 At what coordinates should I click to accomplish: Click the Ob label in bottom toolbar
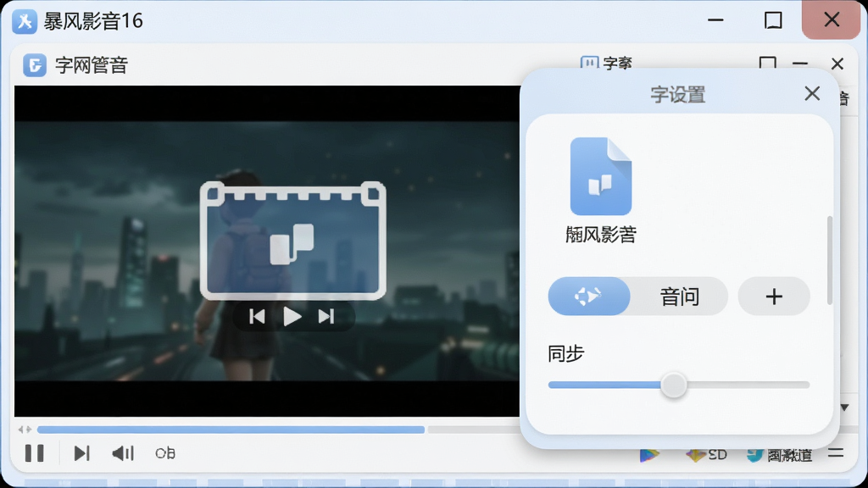point(165,454)
